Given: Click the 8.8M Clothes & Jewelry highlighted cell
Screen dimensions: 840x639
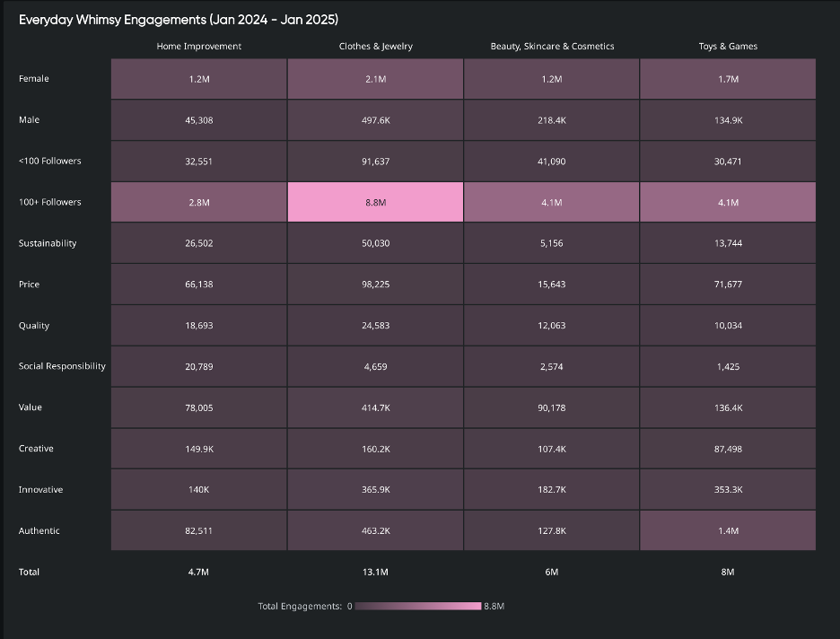Looking at the screenshot, I should 375,202.
